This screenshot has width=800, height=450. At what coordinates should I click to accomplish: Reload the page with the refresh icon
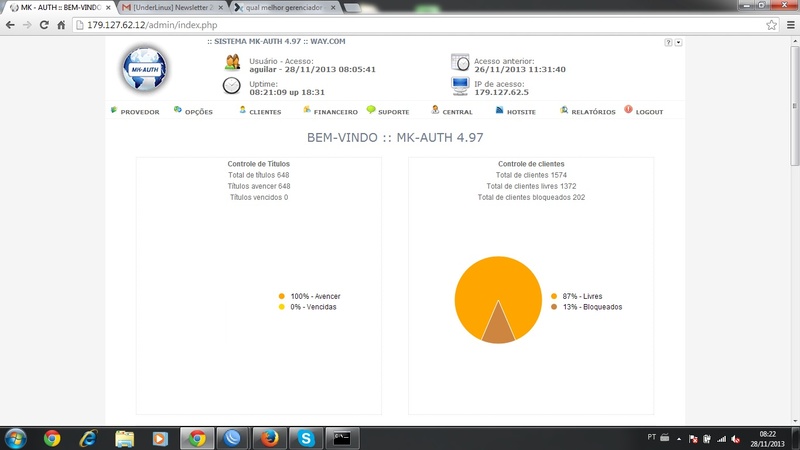point(44,25)
